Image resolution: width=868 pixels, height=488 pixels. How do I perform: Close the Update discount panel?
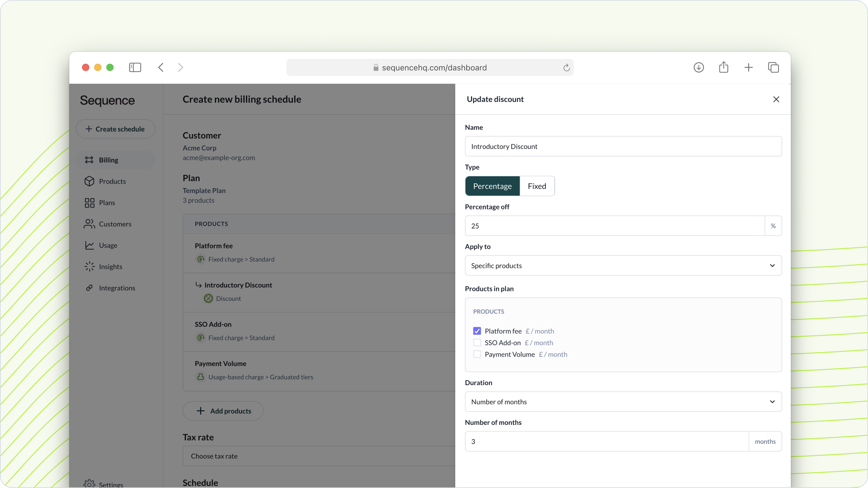pyautogui.click(x=776, y=99)
